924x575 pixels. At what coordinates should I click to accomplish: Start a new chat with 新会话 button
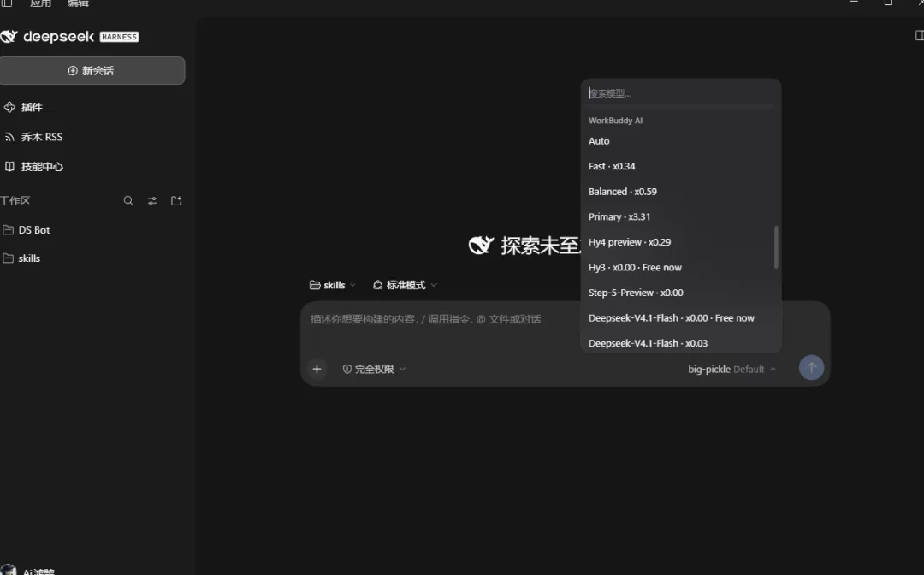(92, 71)
